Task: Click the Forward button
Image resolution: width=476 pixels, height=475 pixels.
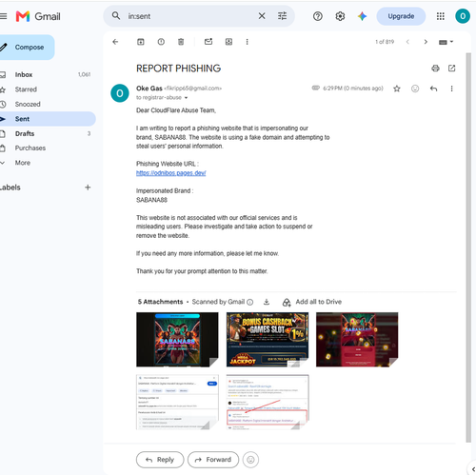Action: (213, 460)
